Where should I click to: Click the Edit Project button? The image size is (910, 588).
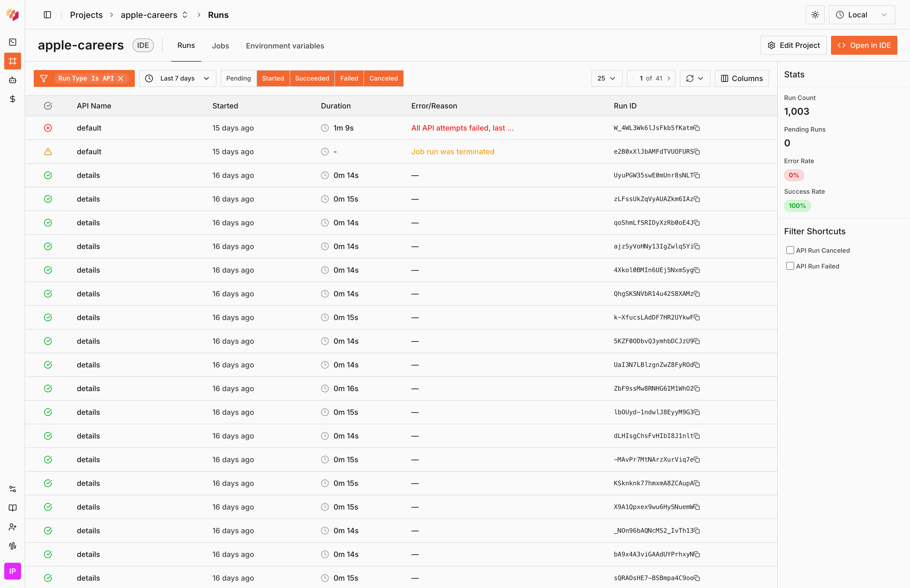click(x=793, y=45)
